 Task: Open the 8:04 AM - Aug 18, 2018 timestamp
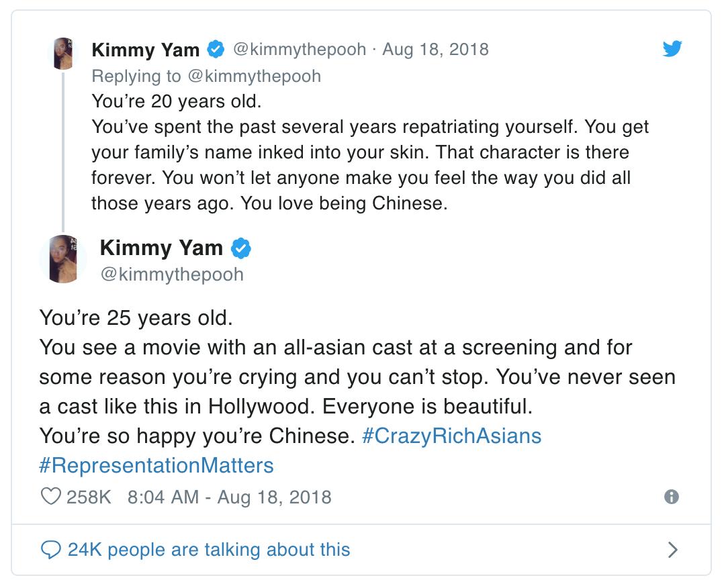click(228, 497)
